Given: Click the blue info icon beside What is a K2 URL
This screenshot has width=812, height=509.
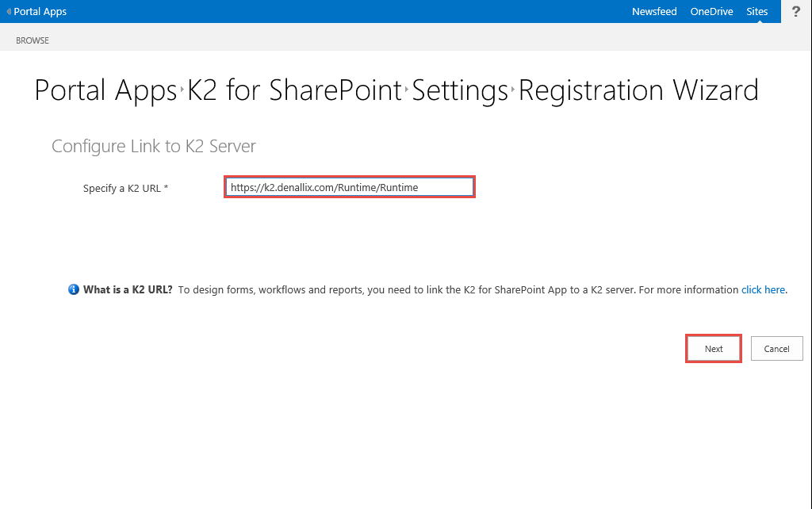Looking at the screenshot, I should [74, 289].
